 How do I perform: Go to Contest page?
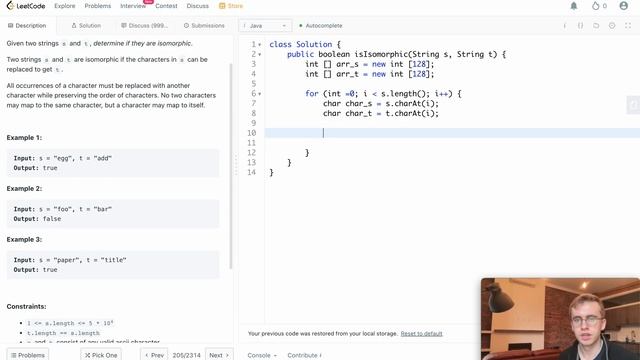tap(166, 6)
